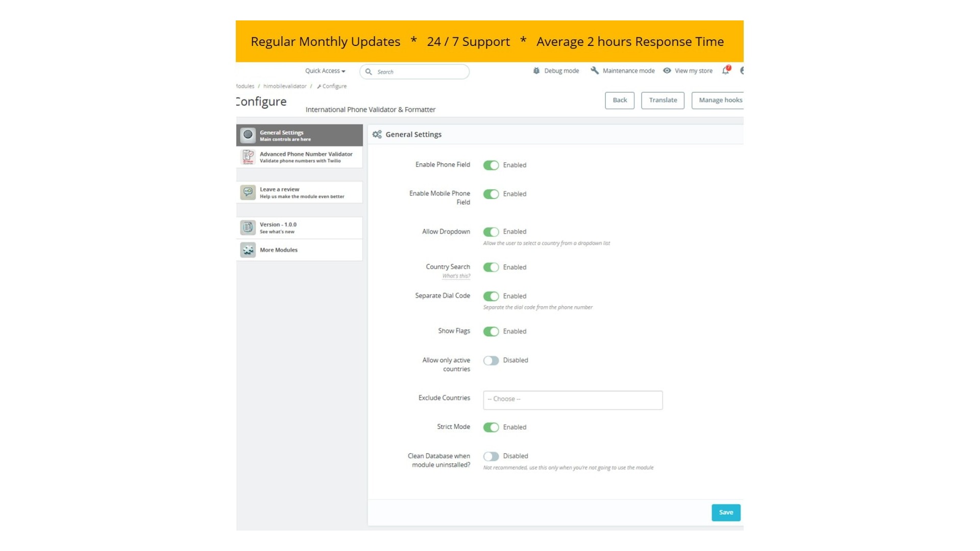The width and height of the screenshot is (980, 551).
Task: Click the Advanced Phone Number Validator icon
Action: tap(248, 157)
